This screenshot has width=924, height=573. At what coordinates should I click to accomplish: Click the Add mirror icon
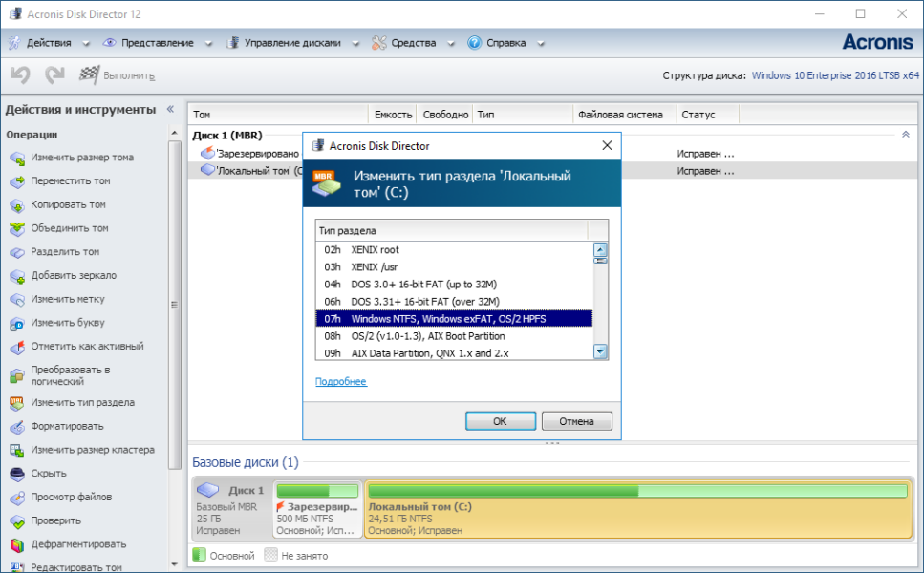(17, 276)
